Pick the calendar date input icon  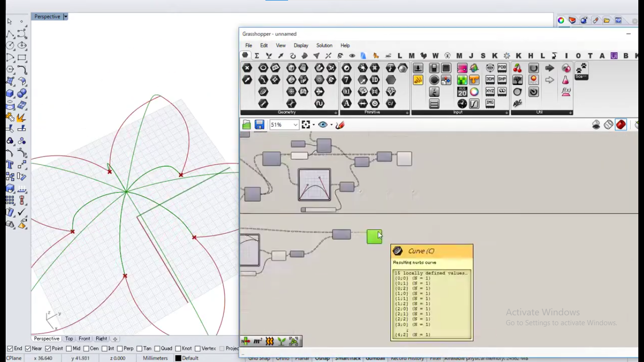[x=462, y=91]
